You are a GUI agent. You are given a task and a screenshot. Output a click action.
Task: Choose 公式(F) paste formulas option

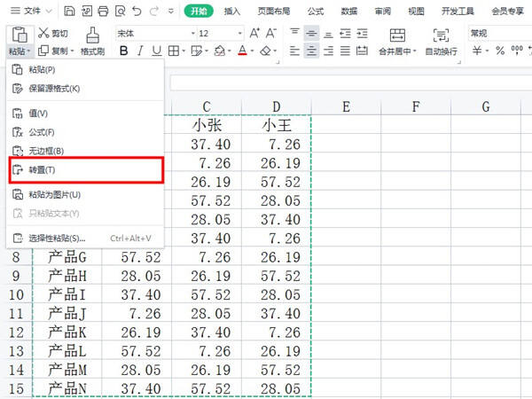coord(85,132)
